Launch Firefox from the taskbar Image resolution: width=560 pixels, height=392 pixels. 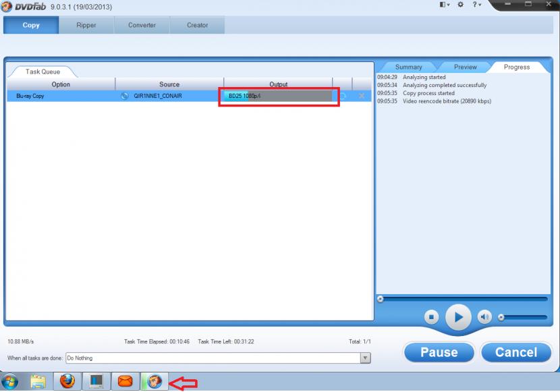pos(67,381)
